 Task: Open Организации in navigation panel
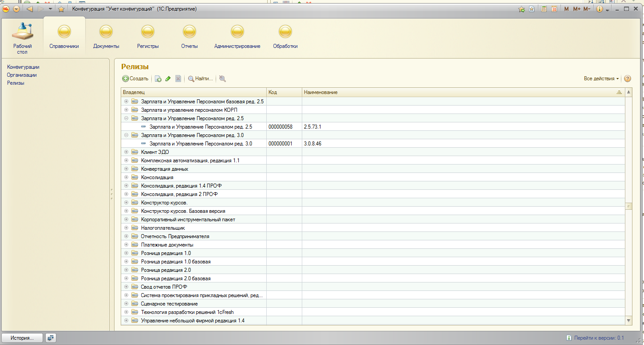22,75
